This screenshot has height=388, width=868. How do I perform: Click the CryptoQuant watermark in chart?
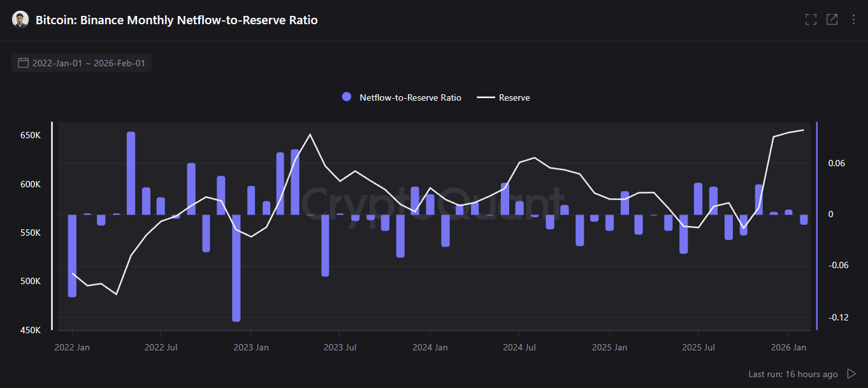[432, 203]
